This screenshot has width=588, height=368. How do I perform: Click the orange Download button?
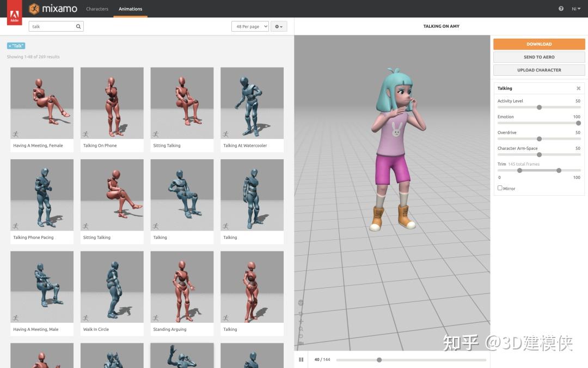click(539, 44)
